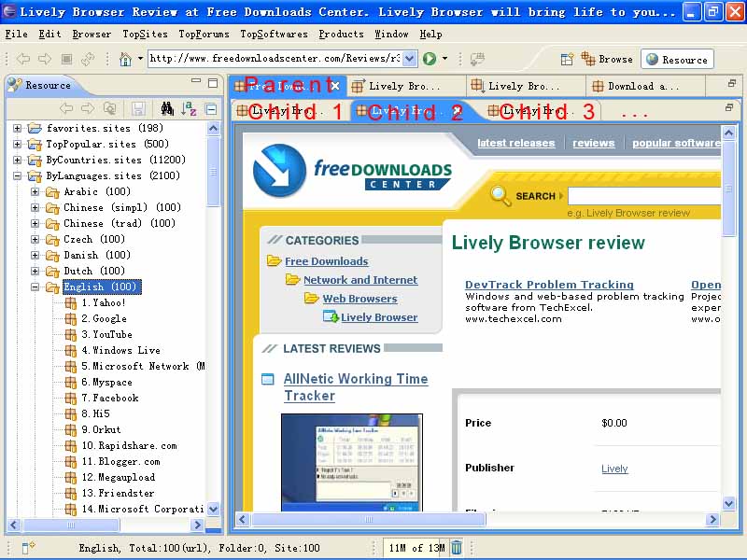Open the dropdown arrow next to Go button
This screenshot has width=747, height=560.
click(444, 59)
